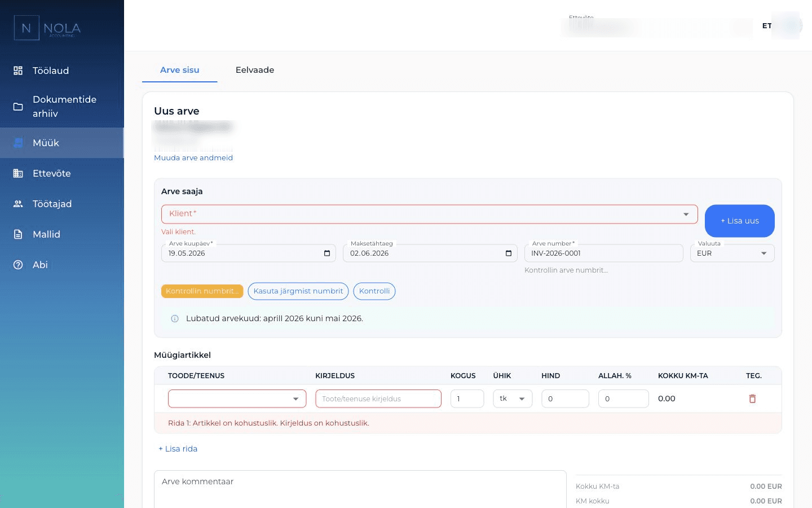Open the Valuuta EUR dropdown
812x508 pixels.
click(x=732, y=253)
